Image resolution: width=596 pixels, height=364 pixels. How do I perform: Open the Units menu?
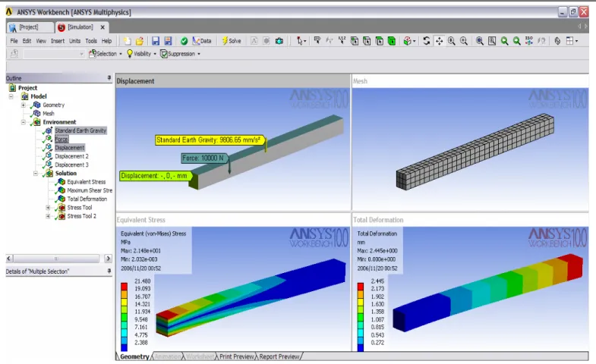click(x=74, y=41)
